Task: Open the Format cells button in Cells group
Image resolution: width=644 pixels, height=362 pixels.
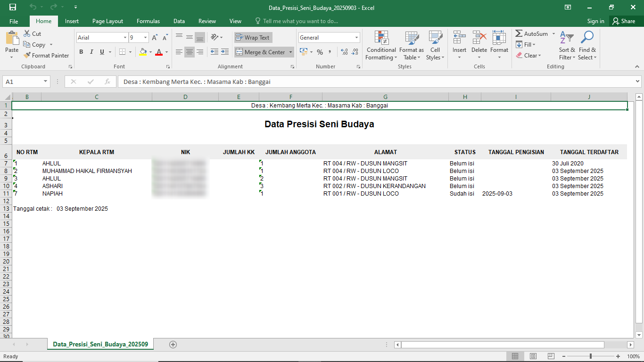Action: pos(499,46)
